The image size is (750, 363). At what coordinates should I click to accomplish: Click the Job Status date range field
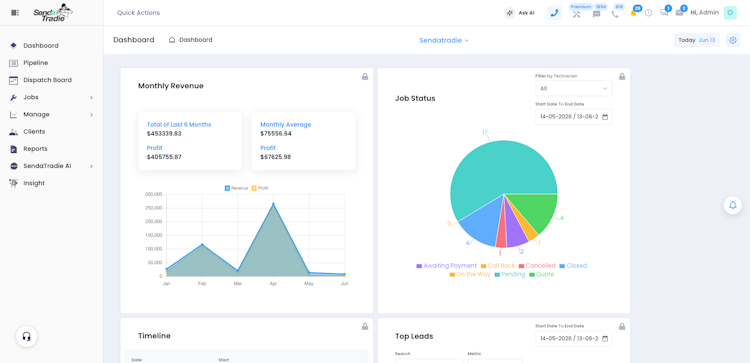click(x=574, y=117)
